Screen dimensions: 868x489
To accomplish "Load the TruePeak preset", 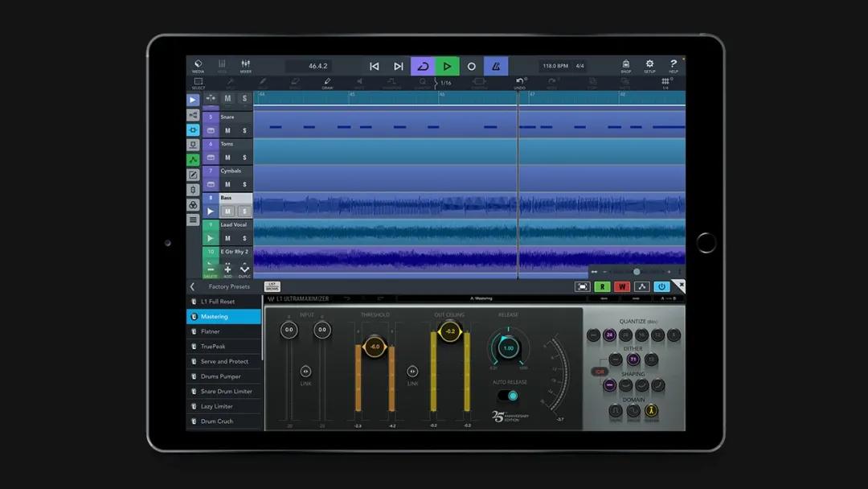I will (x=224, y=347).
